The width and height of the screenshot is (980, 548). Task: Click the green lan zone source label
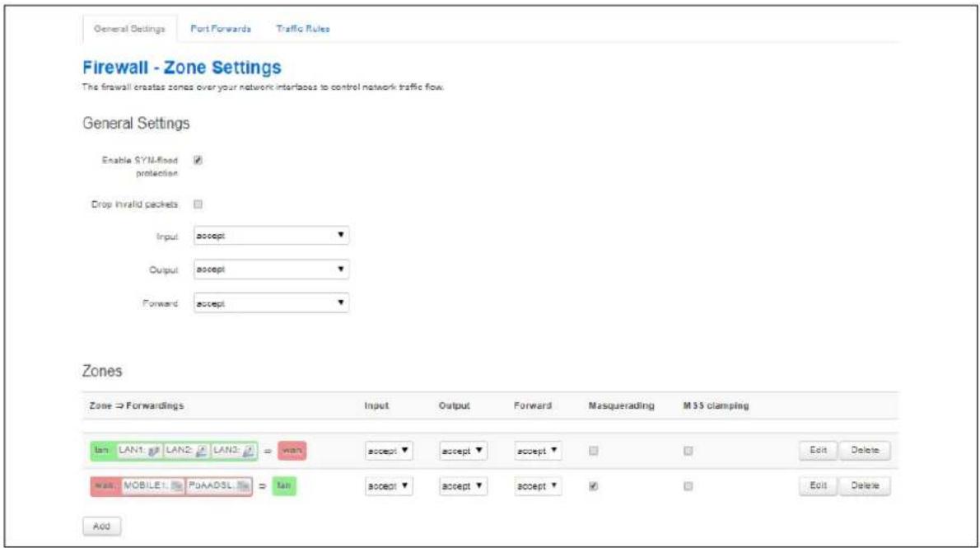click(x=101, y=451)
